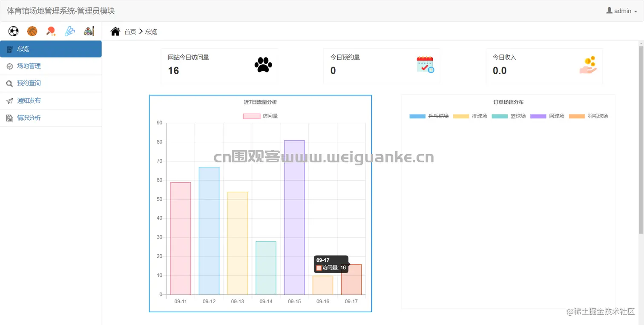Click the 今日收入 label
Screen dimensions: 644x325
[504, 57]
